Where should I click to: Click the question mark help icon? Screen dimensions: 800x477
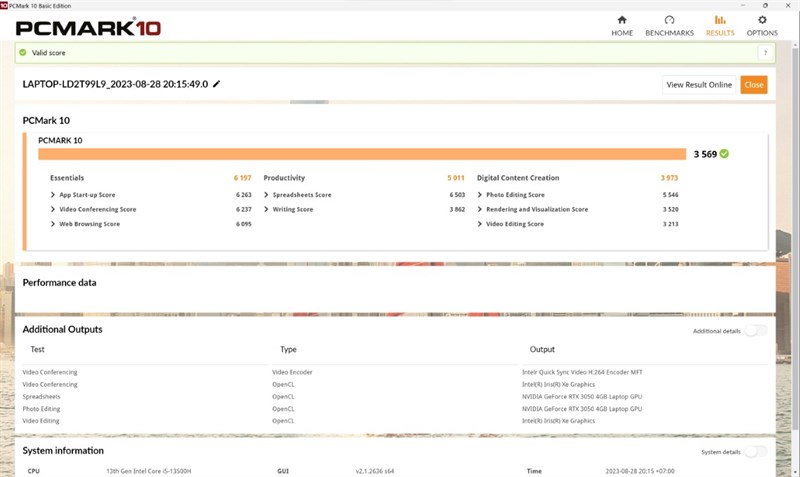tap(765, 53)
